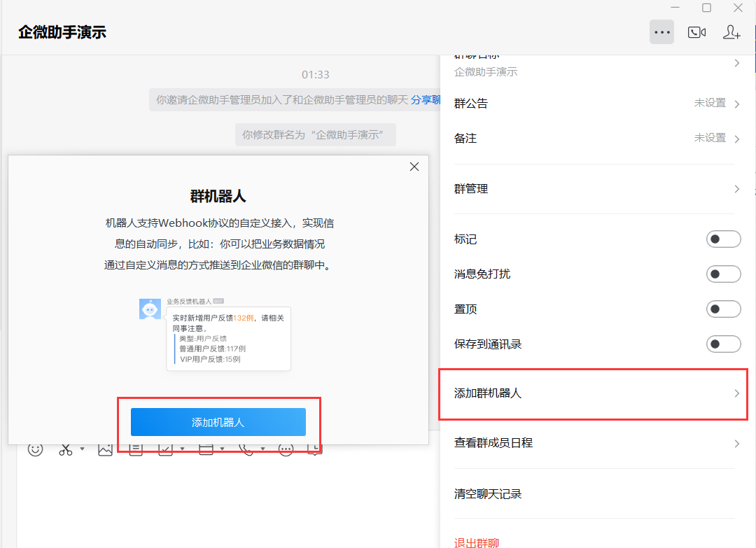
Task: Click the send image icon
Action: click(105, 450)
